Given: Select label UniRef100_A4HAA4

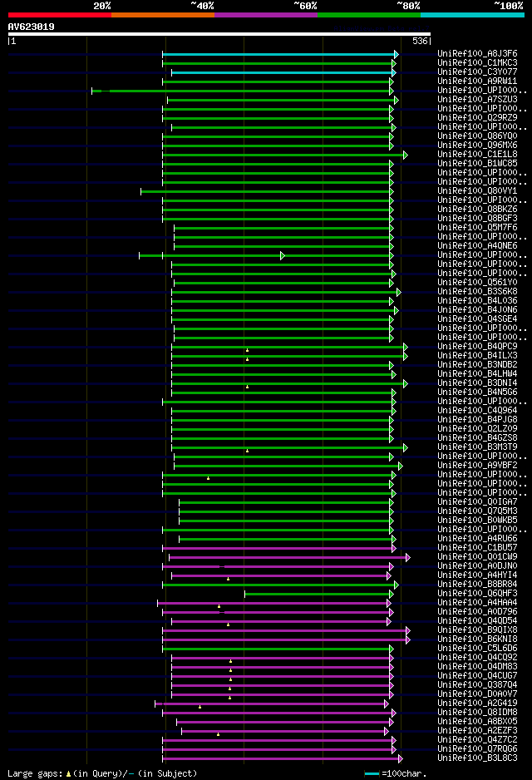Looking at the screenshot, I should point(477,602).
